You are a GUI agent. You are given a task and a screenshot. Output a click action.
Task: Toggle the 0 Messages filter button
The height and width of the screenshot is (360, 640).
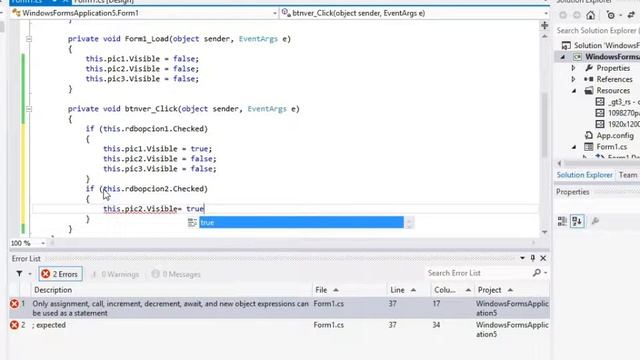176,274
